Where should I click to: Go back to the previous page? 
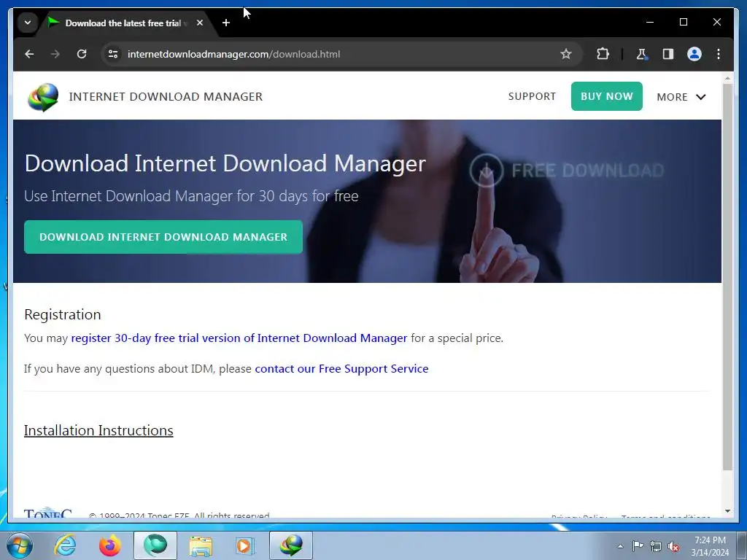(29, 54)
